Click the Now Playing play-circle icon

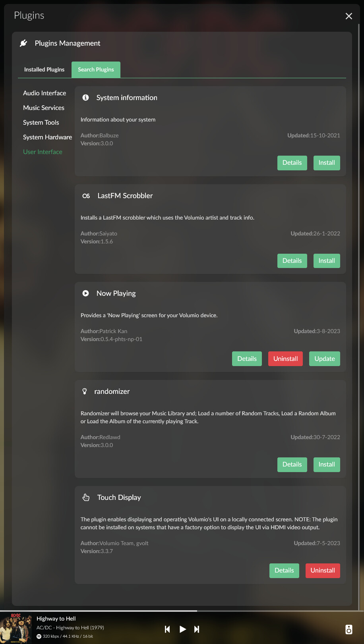85,293
